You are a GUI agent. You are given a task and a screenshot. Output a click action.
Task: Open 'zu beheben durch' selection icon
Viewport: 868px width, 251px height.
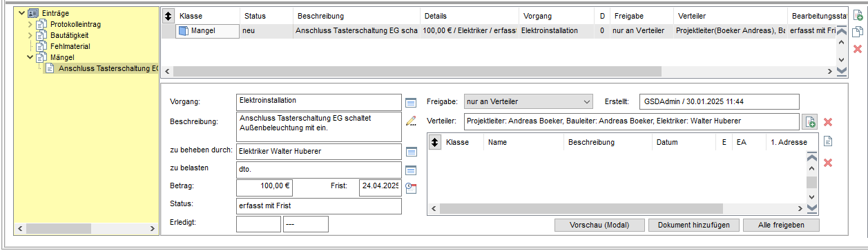point(411,152)
